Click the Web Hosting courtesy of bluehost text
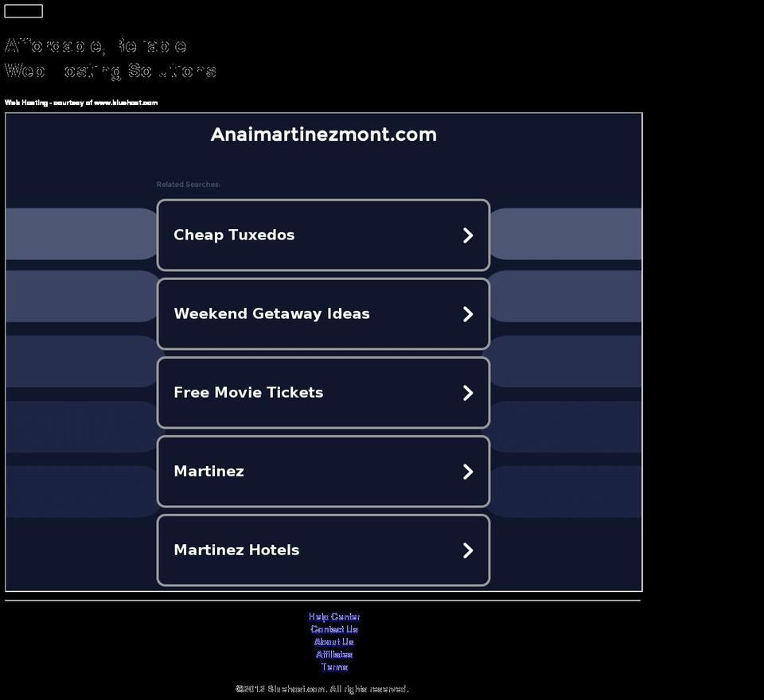764x700 pixels. coord(81,103)
